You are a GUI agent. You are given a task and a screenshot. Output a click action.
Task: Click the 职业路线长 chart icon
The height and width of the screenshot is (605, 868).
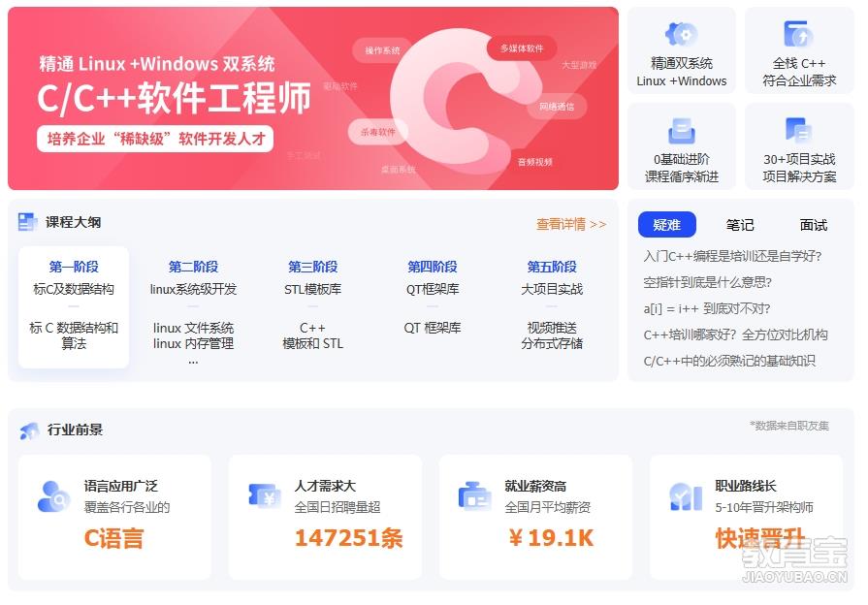pos(686,496)
